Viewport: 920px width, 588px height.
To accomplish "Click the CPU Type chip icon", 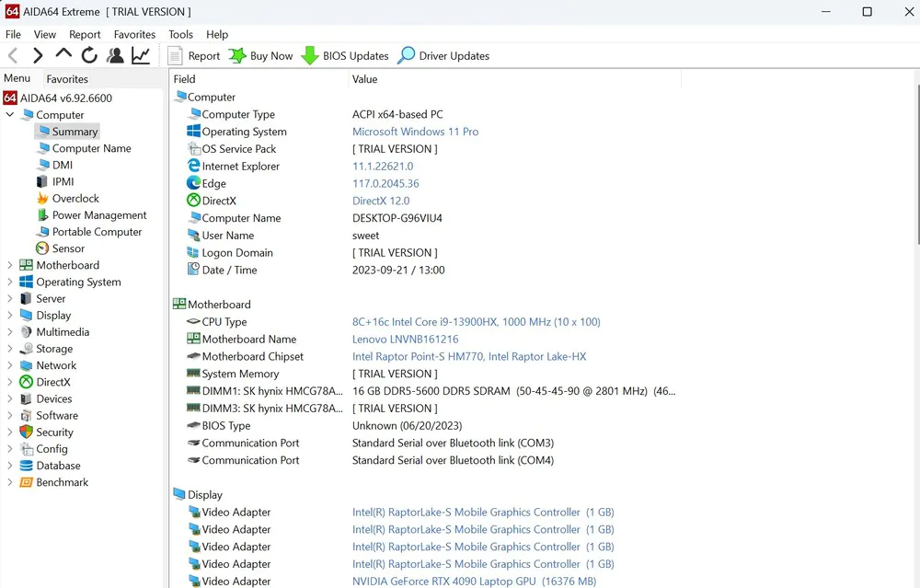I will (x=193, y=321).
